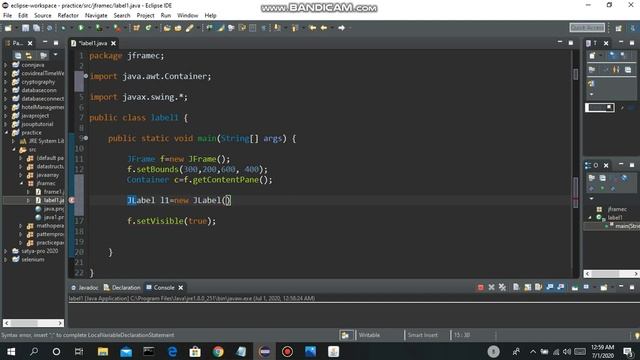Click the Pin Console icon

click(575, 287)
